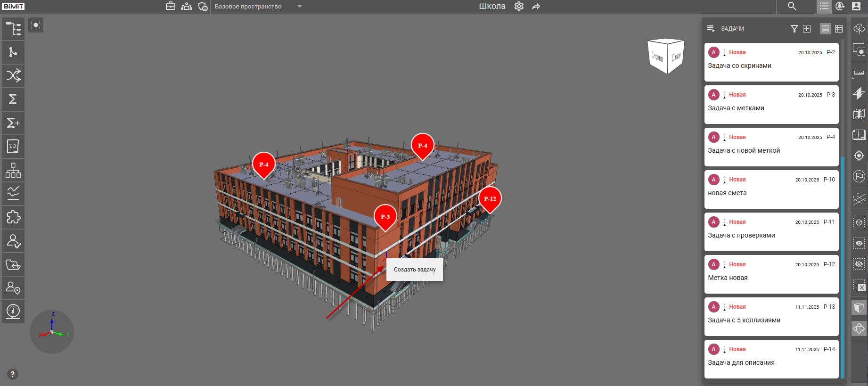Expand the Базовое пространство dropdown
This screenshot has width=868, height=386.
point(299,7)
